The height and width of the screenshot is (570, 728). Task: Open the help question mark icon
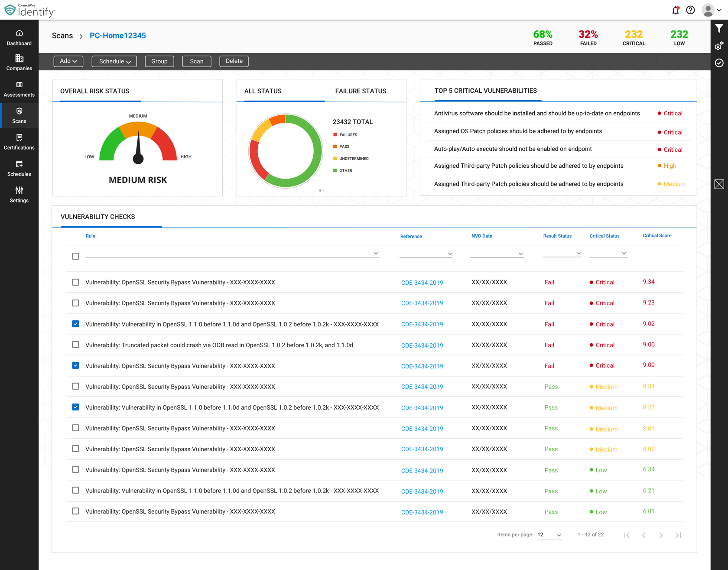pyautogui.click(x=690, y=10)
